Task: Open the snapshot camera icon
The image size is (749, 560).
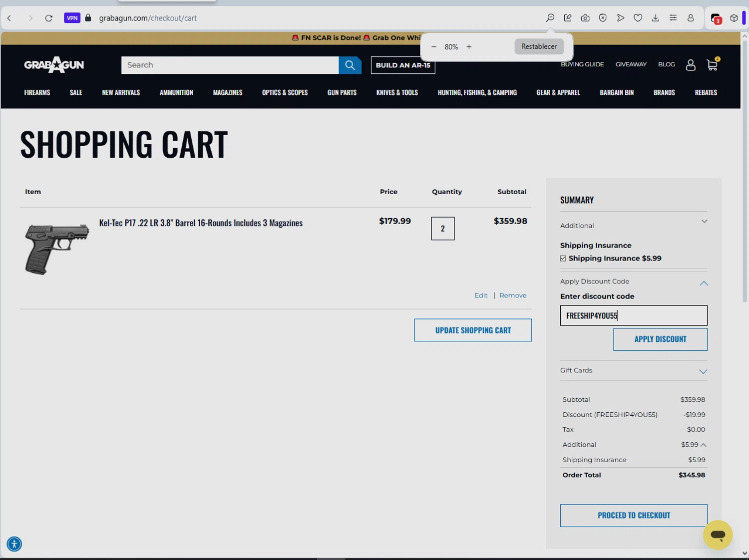Action: click(x=585, y=18)
